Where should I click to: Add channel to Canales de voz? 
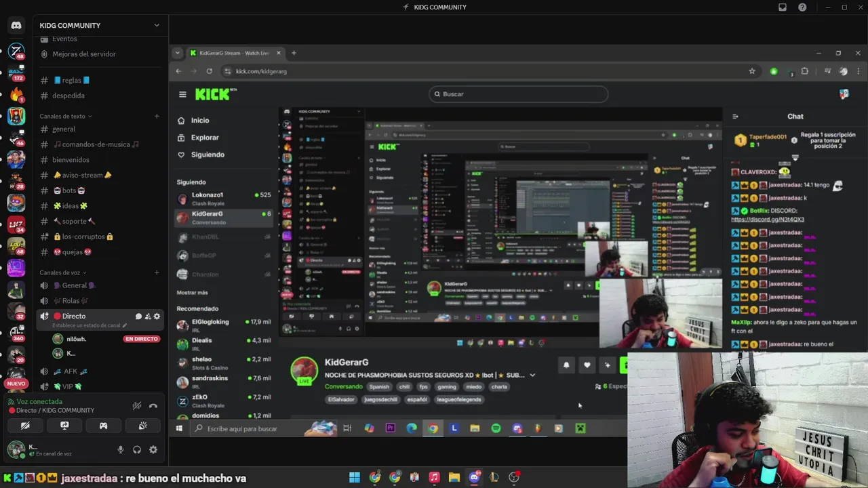click(x=157, y=272)
